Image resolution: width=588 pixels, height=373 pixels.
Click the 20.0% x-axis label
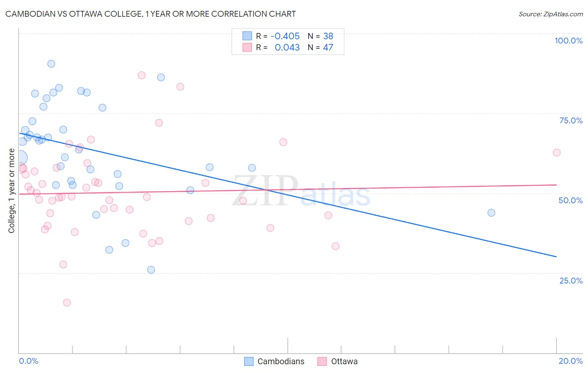pyautogui.click(x=570, y=361)
